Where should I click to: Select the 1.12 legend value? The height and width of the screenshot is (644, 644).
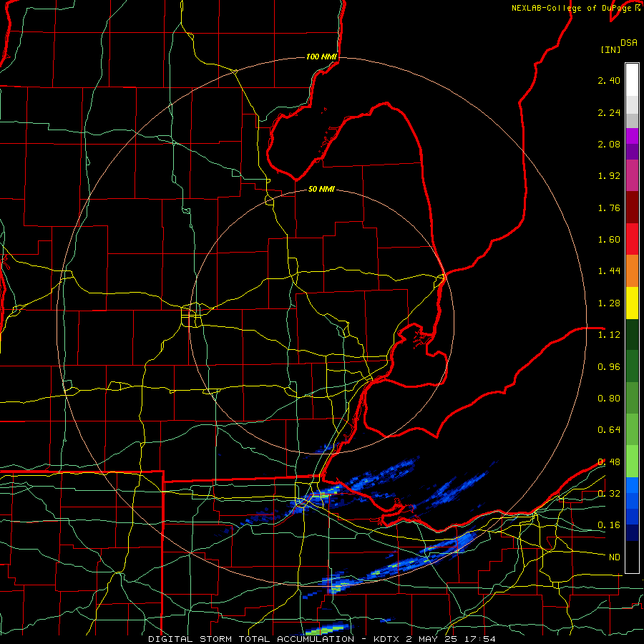[x=609, y=335]
